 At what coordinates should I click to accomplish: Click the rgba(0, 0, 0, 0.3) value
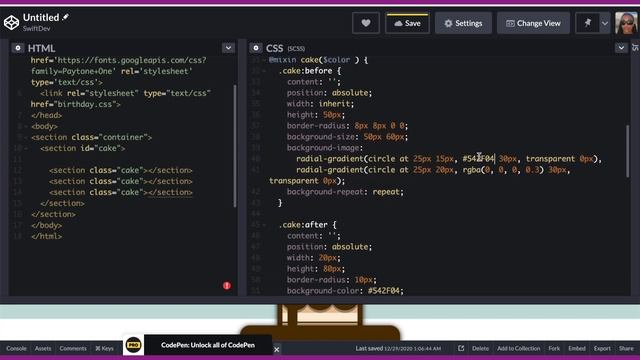[503, 170]
